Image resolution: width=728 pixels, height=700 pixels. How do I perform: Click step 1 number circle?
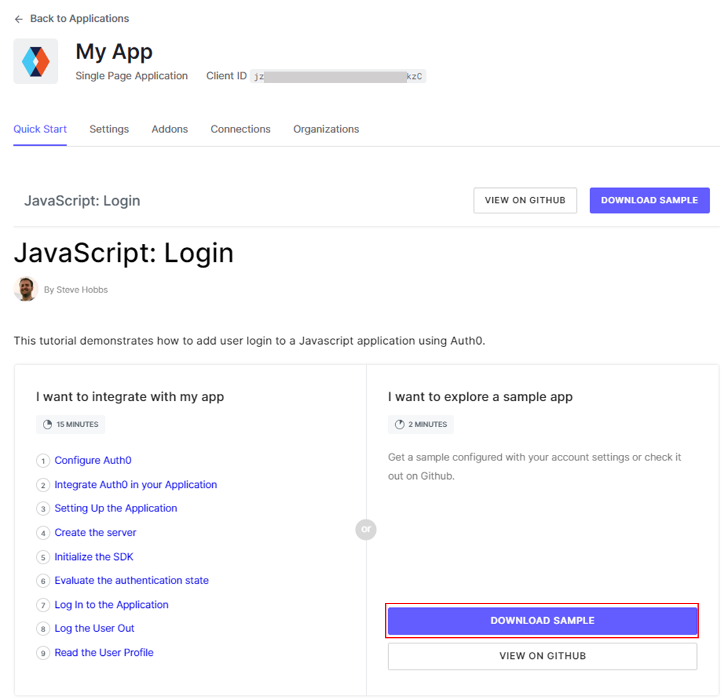(43, 460)
